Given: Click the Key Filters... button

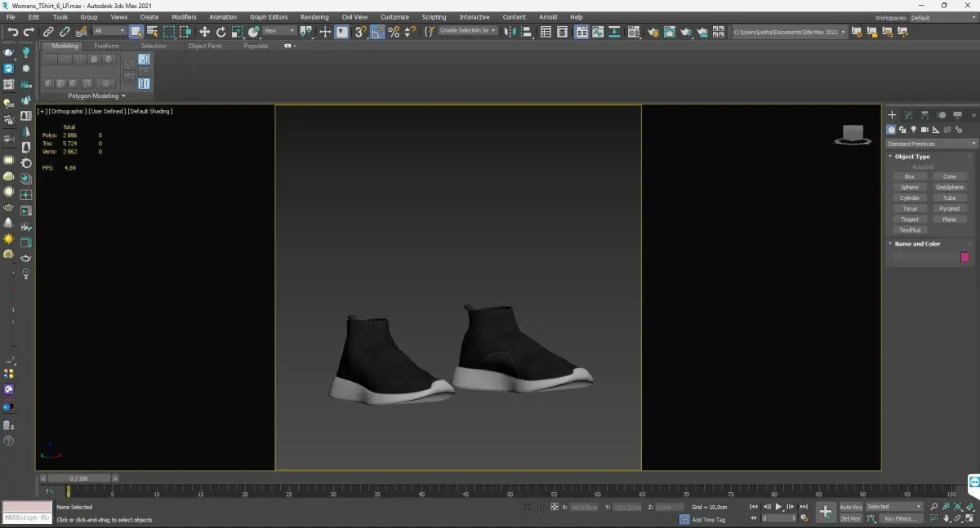Looking at the screenshot, I should [899, 518].
